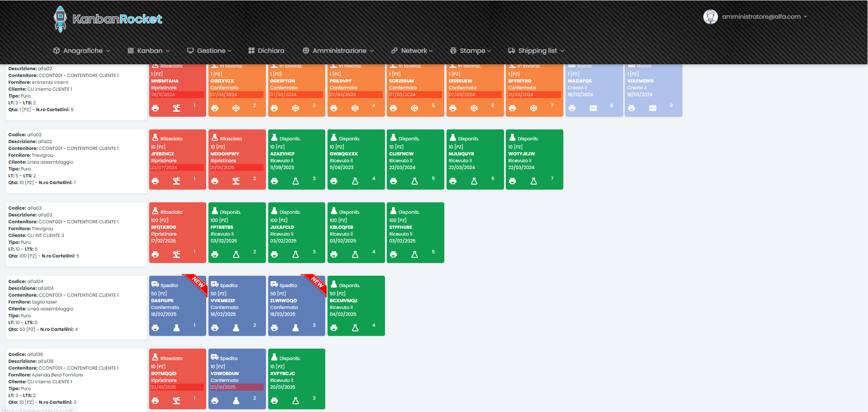Click the KanbanRocket rocket logo
868x412 pixels.
(60, 19)
